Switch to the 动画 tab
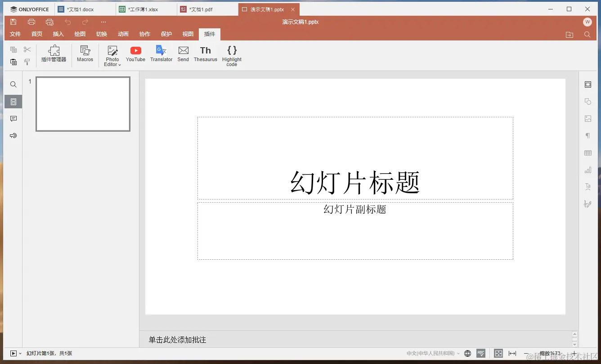The height and width of the screenshot is (364, 601). point(123,34)
